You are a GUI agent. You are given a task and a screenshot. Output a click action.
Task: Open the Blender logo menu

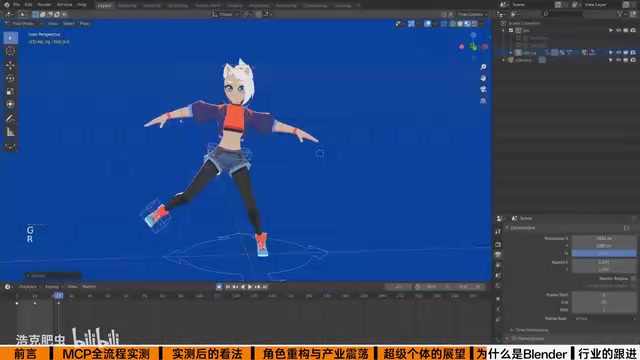[x=7, y=5]
